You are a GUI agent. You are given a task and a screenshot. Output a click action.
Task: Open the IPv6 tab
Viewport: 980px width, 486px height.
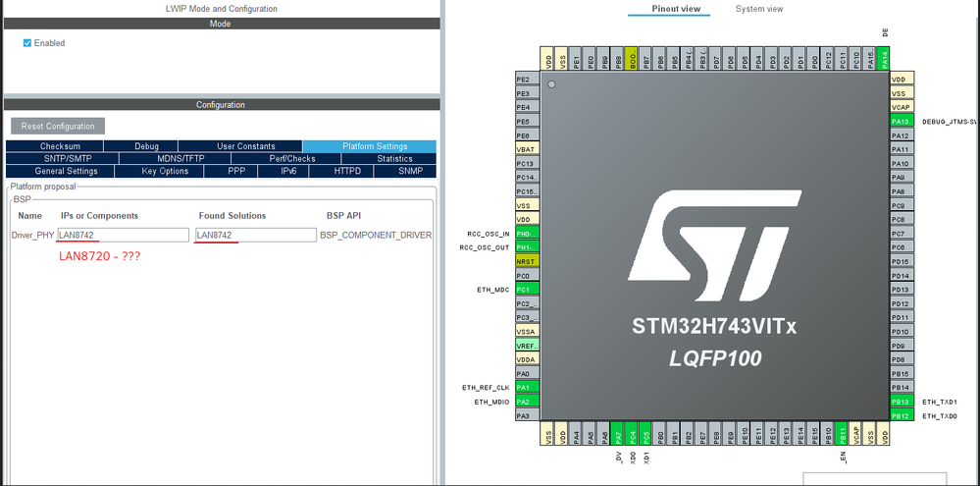(x=284, y=171)
